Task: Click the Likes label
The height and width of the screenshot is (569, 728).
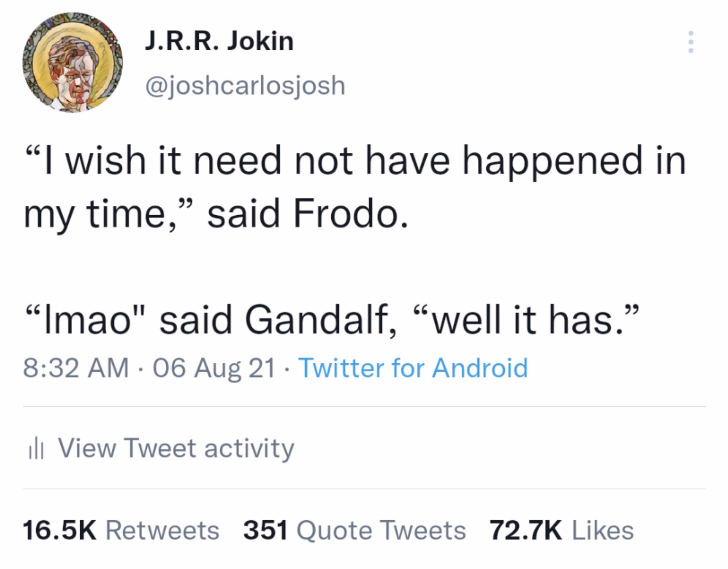Action: tap(603, 531)
